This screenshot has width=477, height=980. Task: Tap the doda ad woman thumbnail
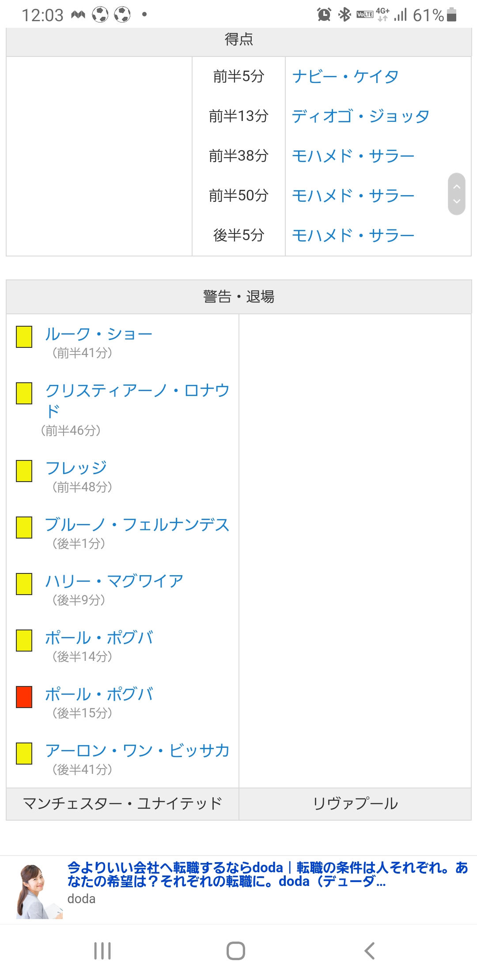[39, 891]
